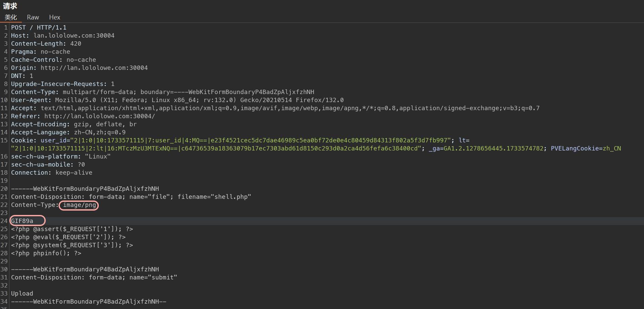This screenshot has height=309, width=644.
Task: Click the 请求 panel title
Action: [10, 6]
